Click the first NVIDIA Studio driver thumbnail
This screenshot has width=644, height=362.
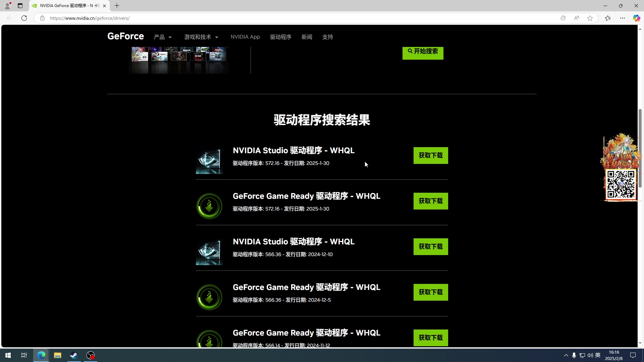point(209,161)
